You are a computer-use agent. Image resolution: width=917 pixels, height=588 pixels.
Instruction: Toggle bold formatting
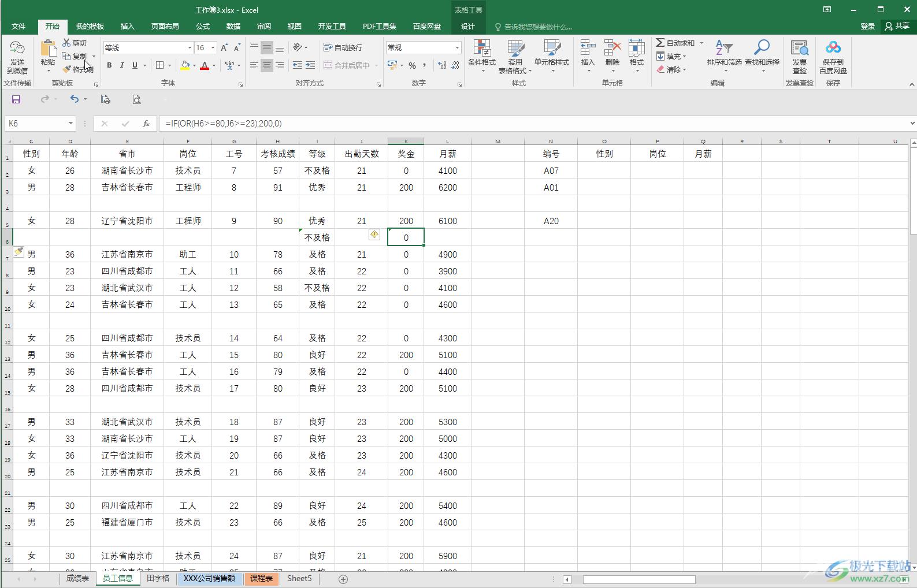click(x=109, y=65)
